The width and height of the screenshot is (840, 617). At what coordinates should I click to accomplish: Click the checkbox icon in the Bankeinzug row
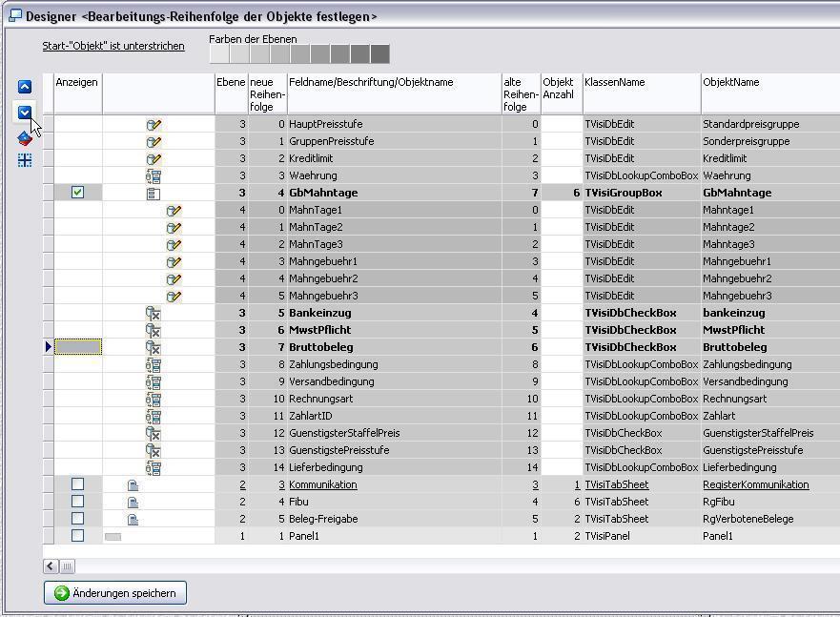tap(154, 313)
